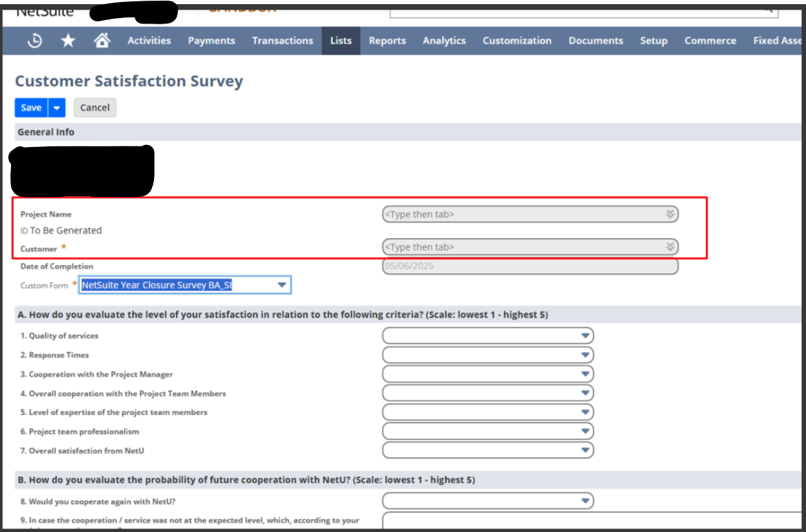
Task: Open the Customer double-chevron list
Action: 670,247
